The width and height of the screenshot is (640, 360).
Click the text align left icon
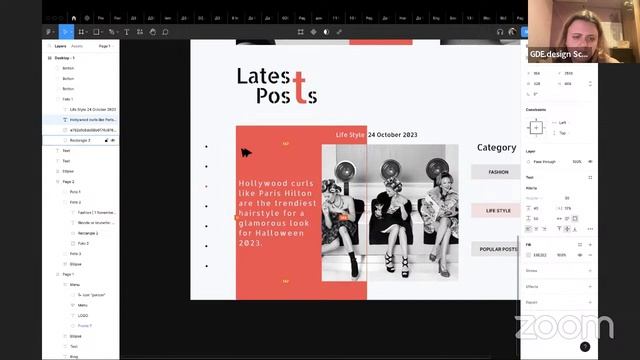coord(529,229)
